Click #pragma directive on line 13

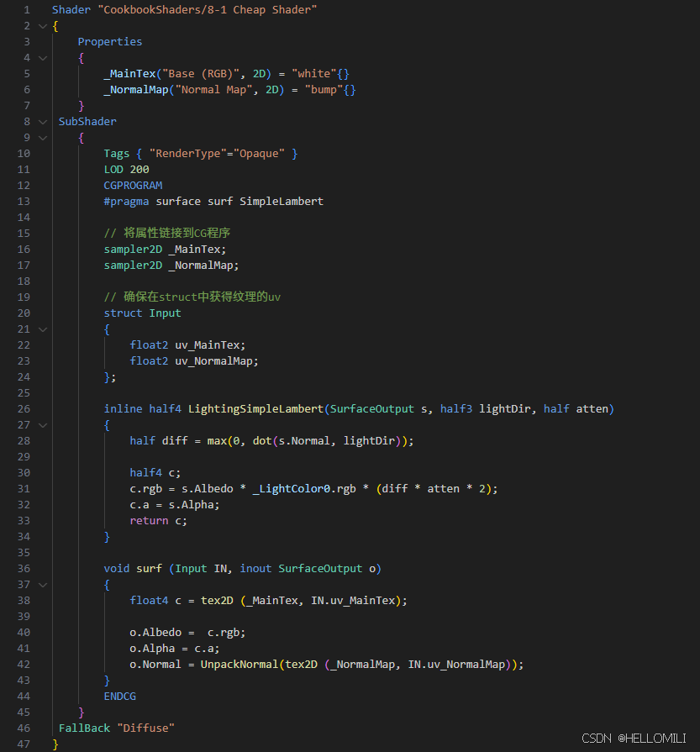click(x=126, y=202)
